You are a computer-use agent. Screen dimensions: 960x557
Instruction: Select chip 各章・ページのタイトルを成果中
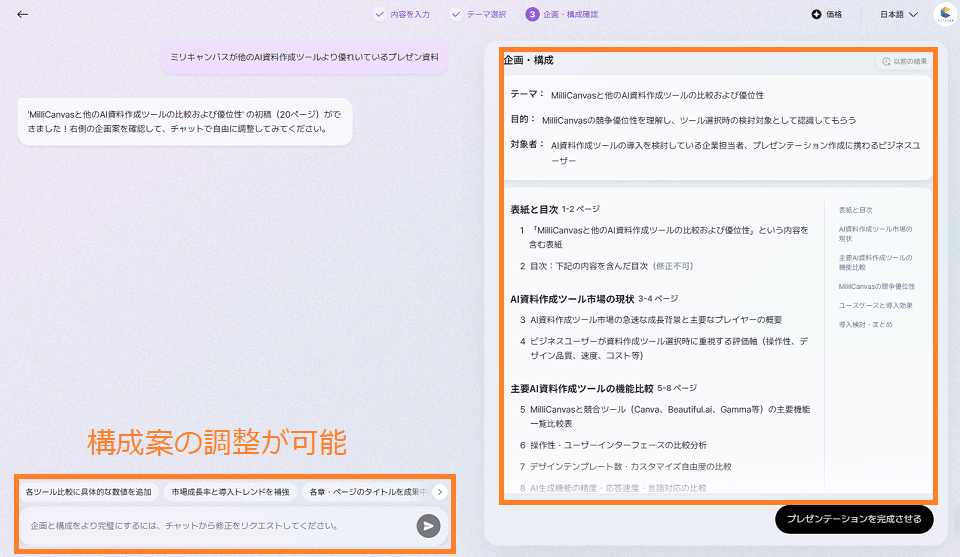pyautogui.click(x=367, y=492)
